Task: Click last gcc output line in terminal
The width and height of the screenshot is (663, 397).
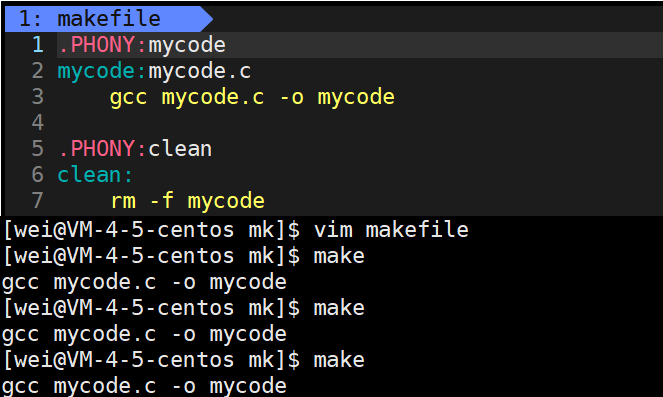Action: 144,386
